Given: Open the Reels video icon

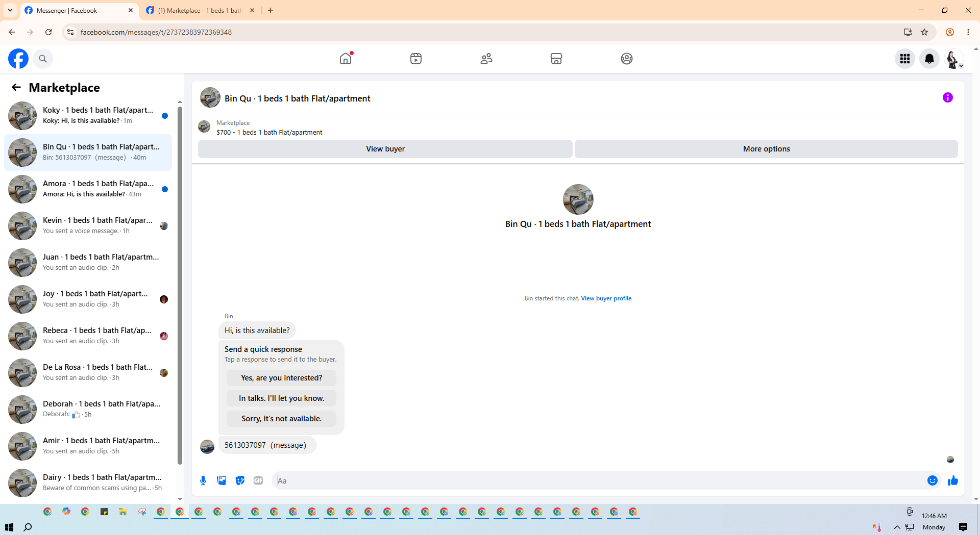Looking at the screenshot, I should [416, 59].
